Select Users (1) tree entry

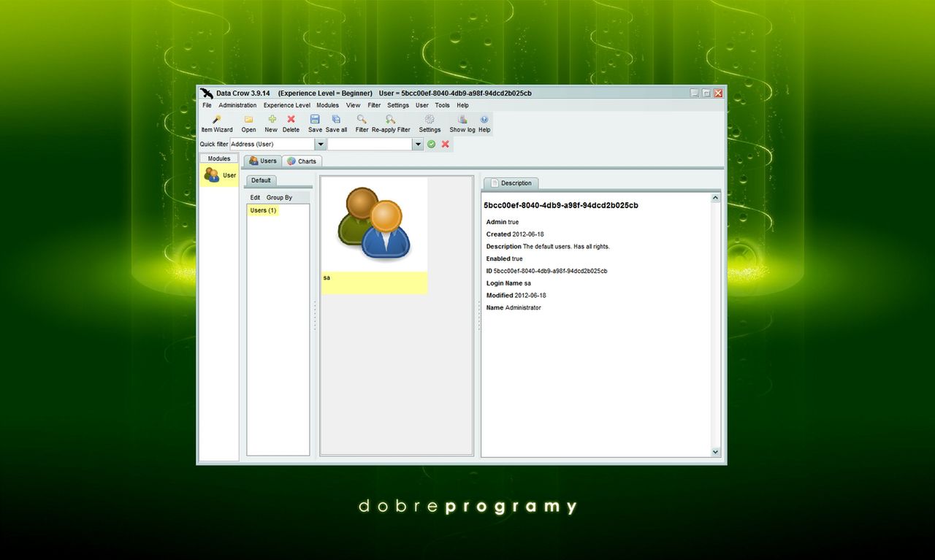coord(263,210)
